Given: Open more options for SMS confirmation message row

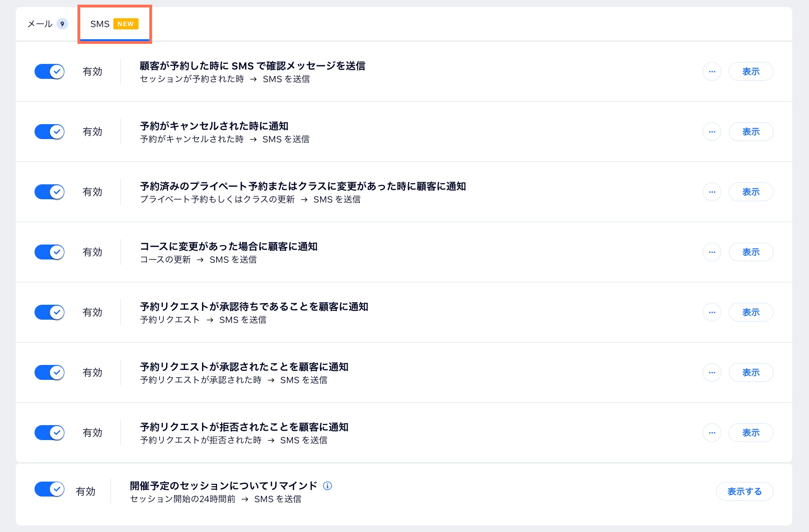Looking at the screenshot, I should click(712, 71).
